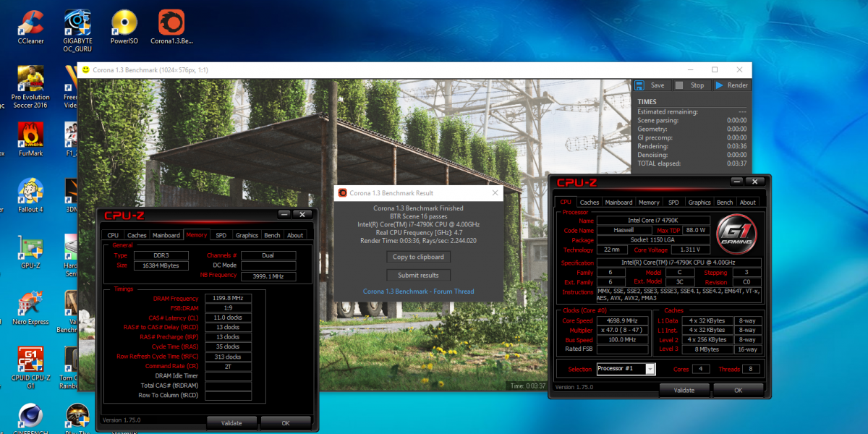
Task: Switch to Graphics tab in left CPU-Z window
Action: pos(247,235)
